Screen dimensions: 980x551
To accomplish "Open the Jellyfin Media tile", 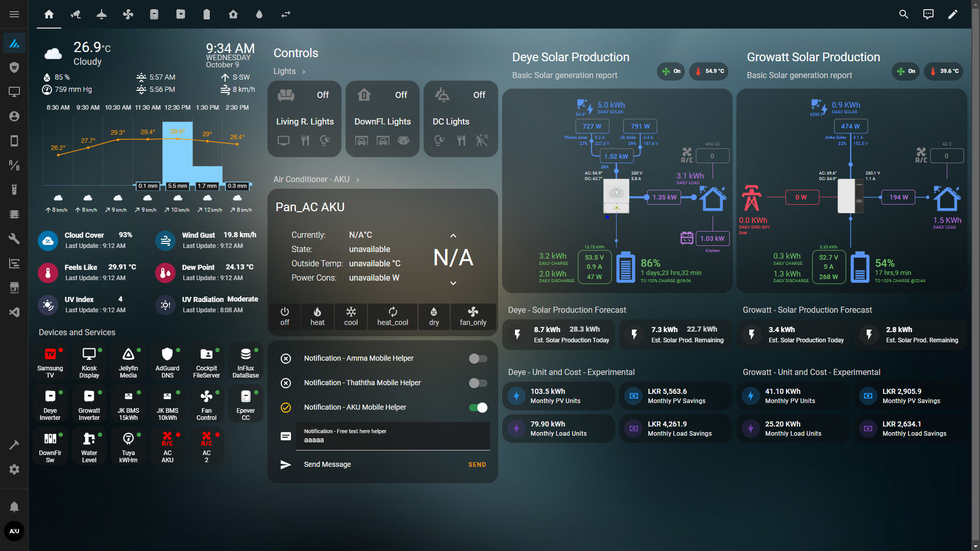I will point(128,362).
